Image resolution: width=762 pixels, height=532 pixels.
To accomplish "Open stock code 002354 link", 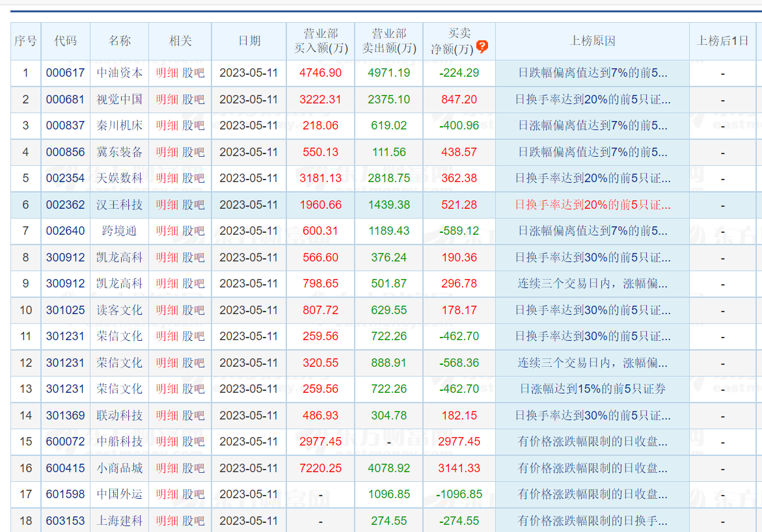I will 66,178.
